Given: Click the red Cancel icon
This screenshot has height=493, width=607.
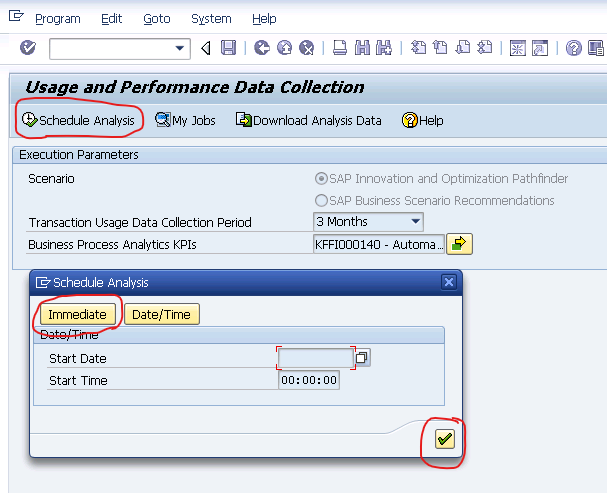Looking at the screenshot, I should coord(307,48).
